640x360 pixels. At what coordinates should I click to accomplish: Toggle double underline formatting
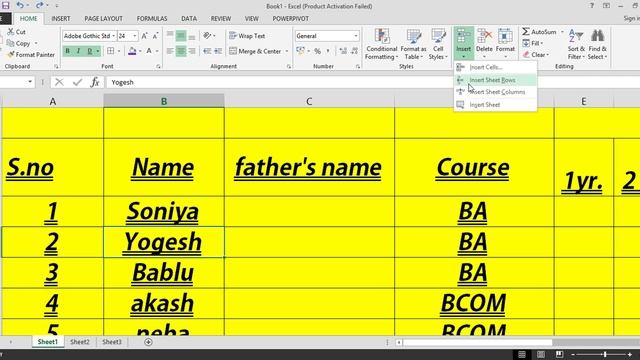click(x=89, y=51)
